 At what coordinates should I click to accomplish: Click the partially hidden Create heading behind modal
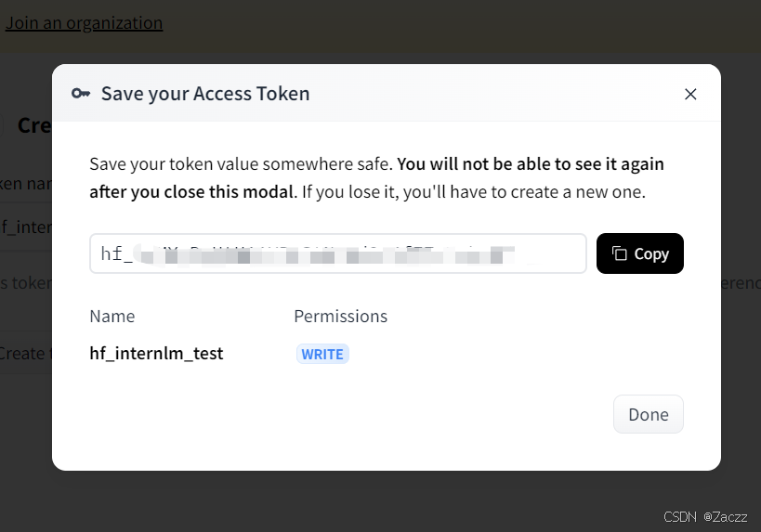(x=34, y=125)
